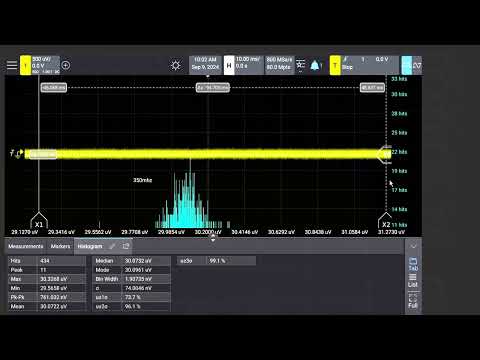Select the sigma row showing 74.0046
Screen dimensions: 480x360
point(131,288)
